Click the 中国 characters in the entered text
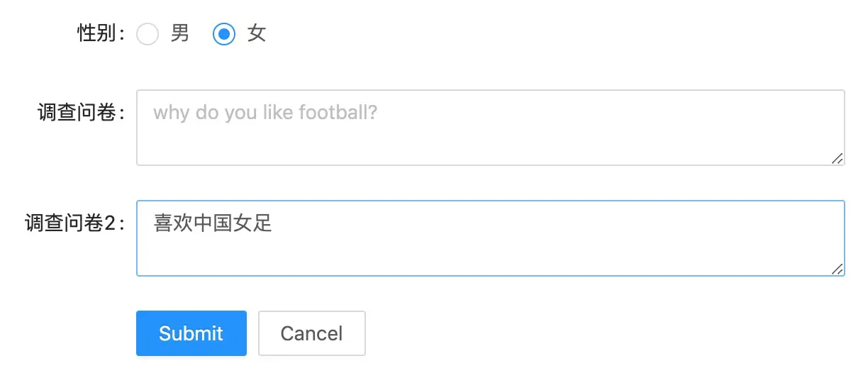The width and height of the screenshot is (868, 373). [213, 224]
